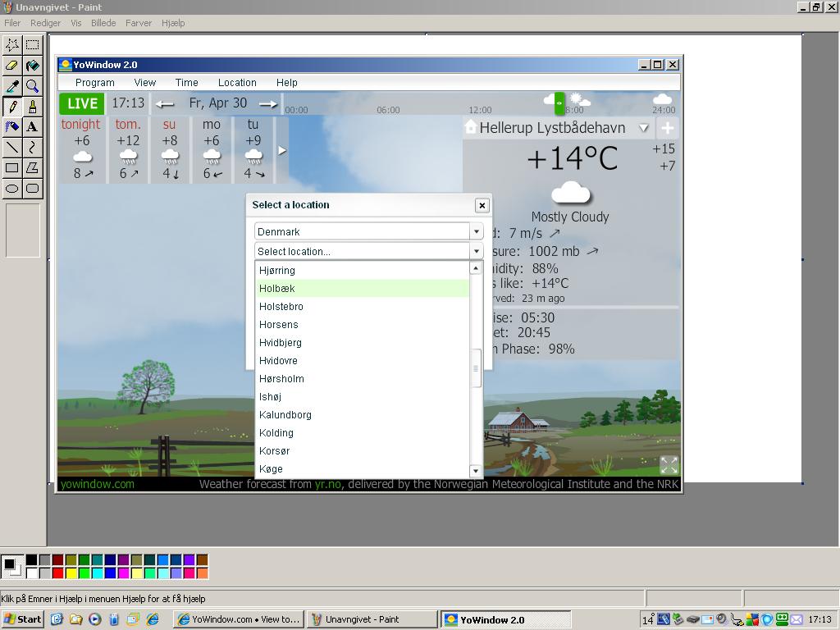Select the Pencil tool
Viewport: 840px width, 630px height.
[12, 106]
